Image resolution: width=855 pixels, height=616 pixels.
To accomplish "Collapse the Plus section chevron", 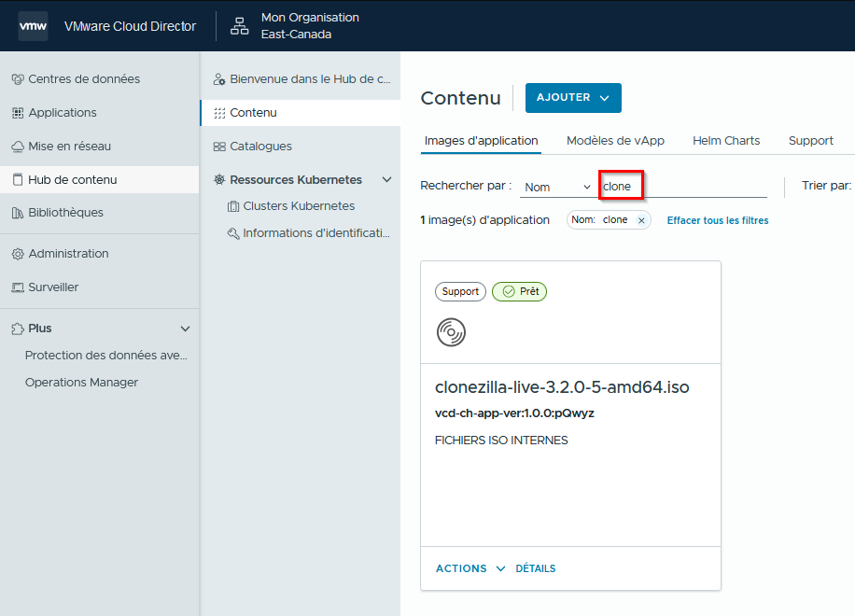I will [x=186, y=329].
